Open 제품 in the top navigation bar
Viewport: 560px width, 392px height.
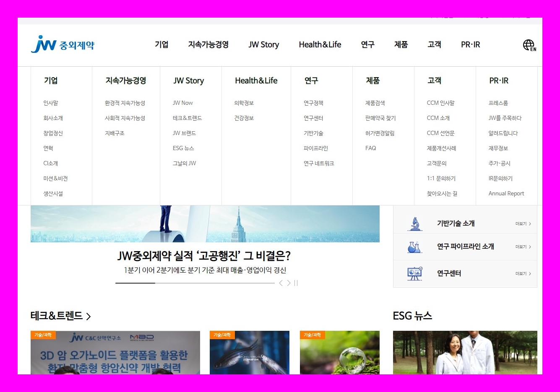coord(401,44)
